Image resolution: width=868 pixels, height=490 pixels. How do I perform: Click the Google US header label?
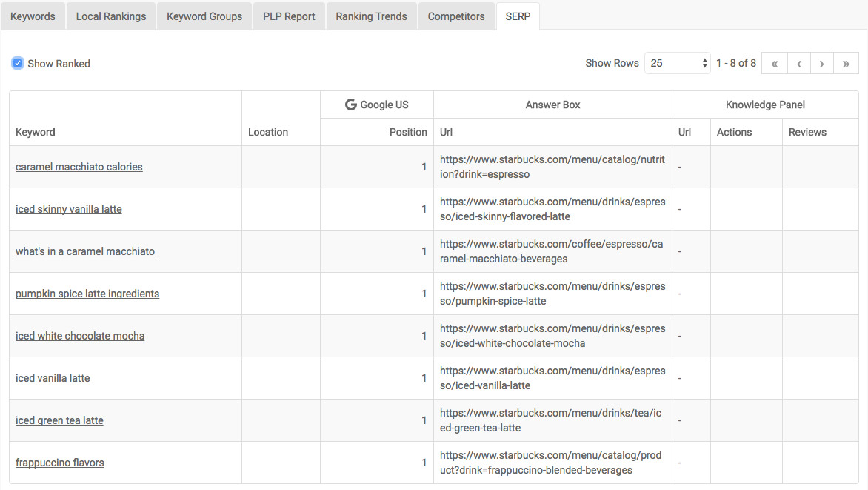click(384, 105)
